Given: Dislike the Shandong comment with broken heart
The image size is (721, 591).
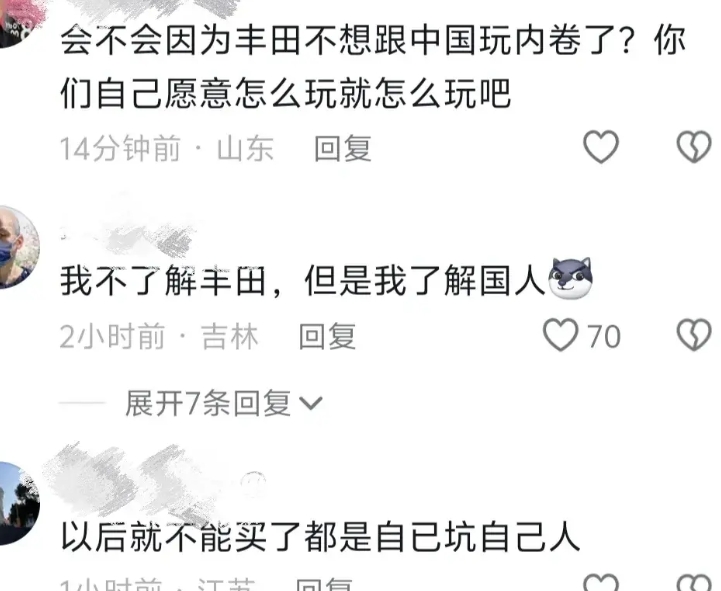Looking at the screenshot, I should pos(694,147).
